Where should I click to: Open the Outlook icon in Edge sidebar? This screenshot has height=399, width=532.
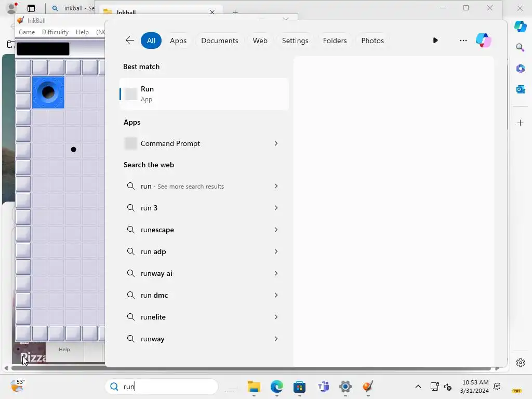(521, 89)
